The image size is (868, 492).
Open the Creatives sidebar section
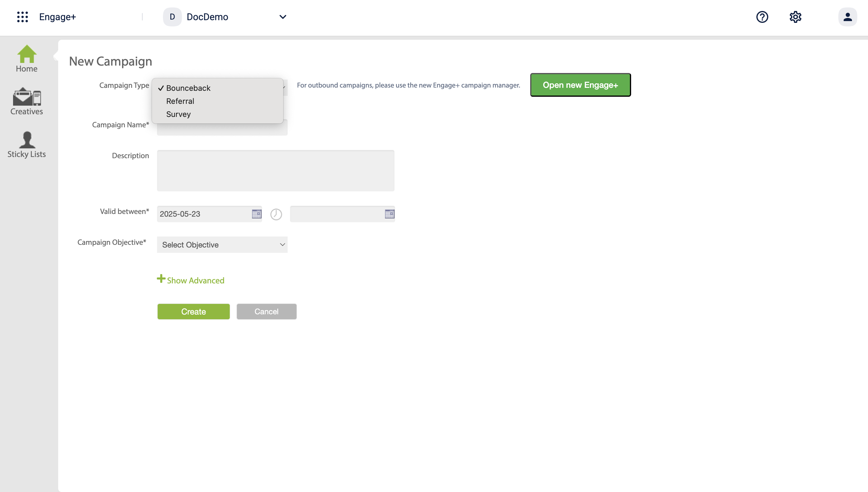[x=26, y=101]
